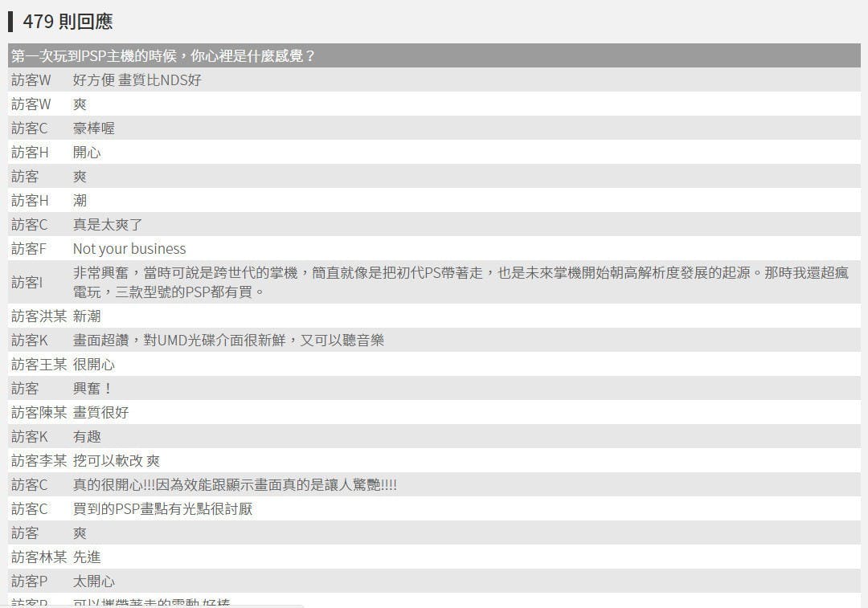Click the comment "真是太爽了"
This screenshot has width=868, height=608.
tap(108, 225)
